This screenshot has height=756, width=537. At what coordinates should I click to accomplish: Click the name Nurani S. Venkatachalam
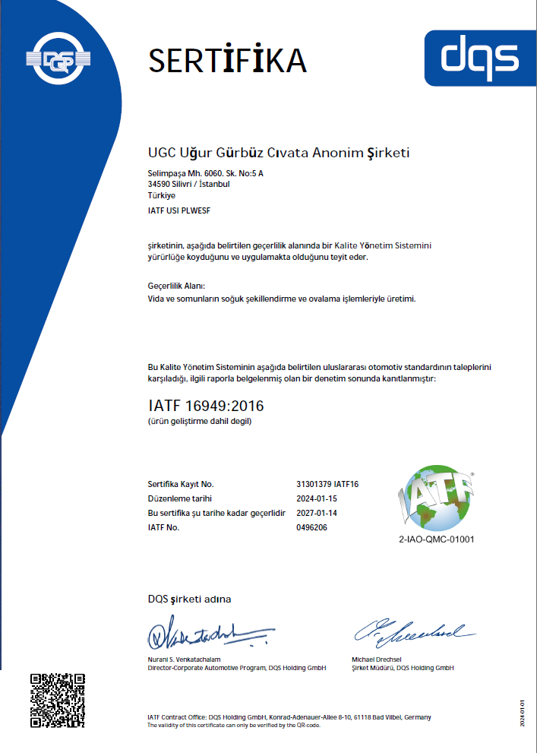tap(184, 660)
